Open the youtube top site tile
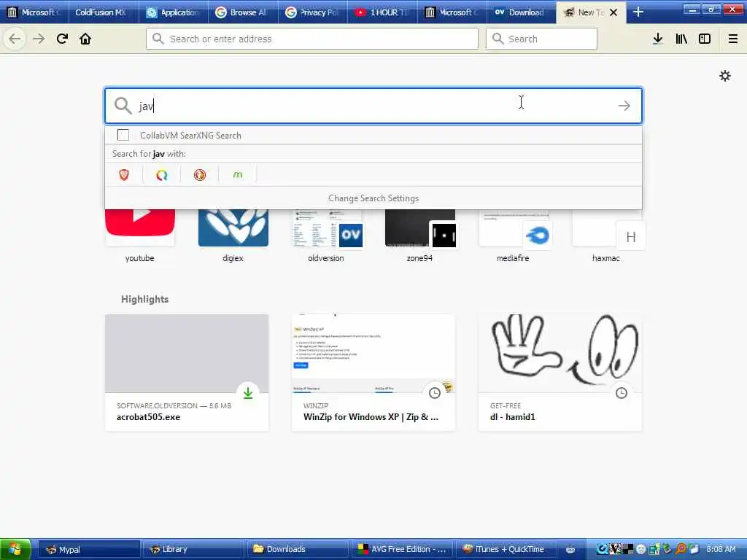 click(x=139, y=236)
